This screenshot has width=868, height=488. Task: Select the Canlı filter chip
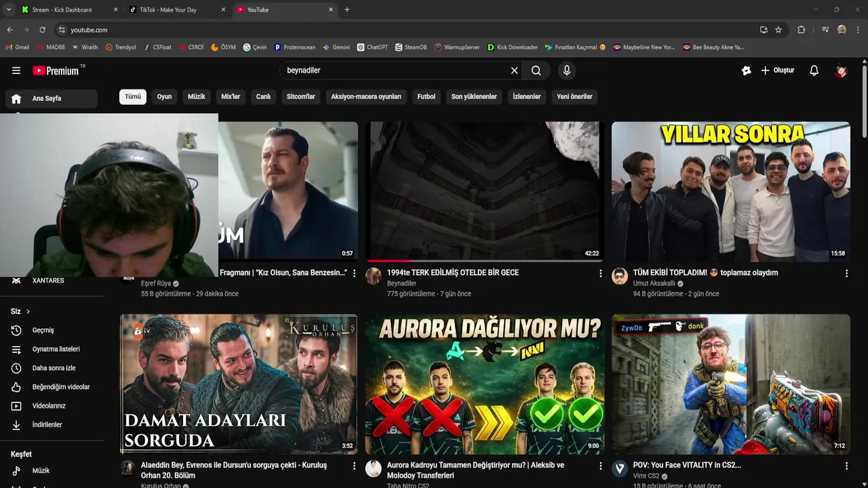pyautogui.click(x=263, y=96)
